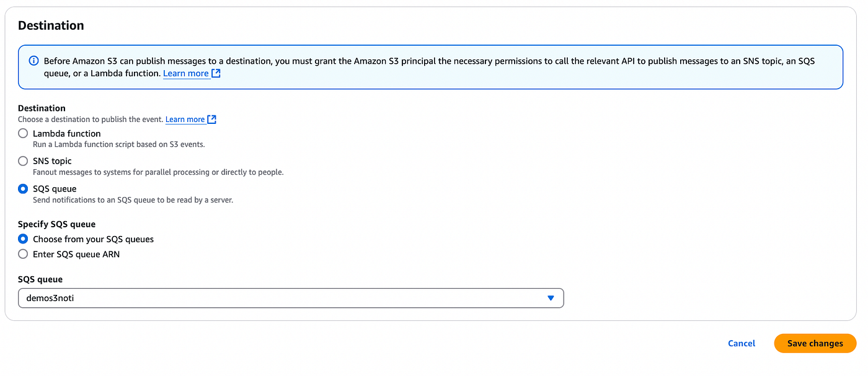Click 'SQS queue' label above the dropdown
Screen dimensions: 868x376
pyautogui.click(x=40, y=279)
